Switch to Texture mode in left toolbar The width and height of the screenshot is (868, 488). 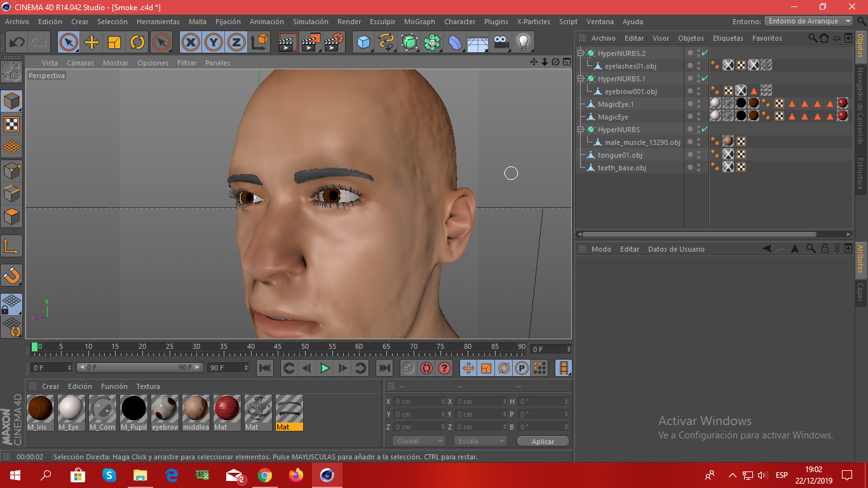tap(12, 124)
